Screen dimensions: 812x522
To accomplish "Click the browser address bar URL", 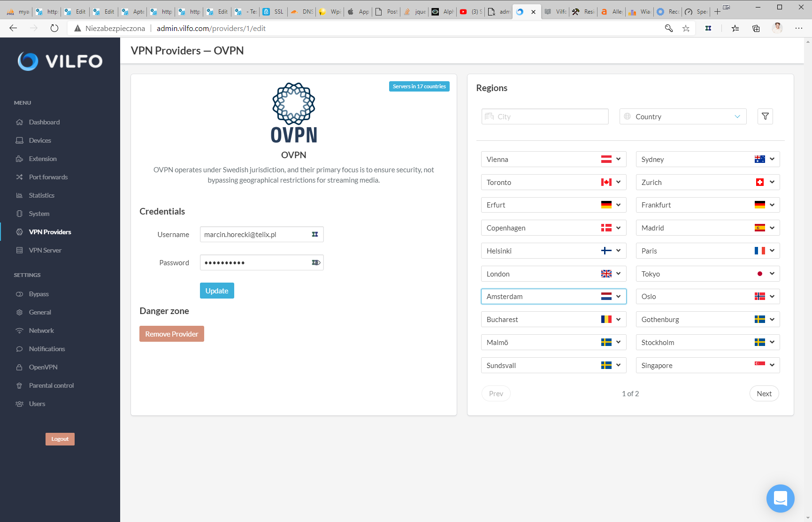I will (x=211, y=28).
